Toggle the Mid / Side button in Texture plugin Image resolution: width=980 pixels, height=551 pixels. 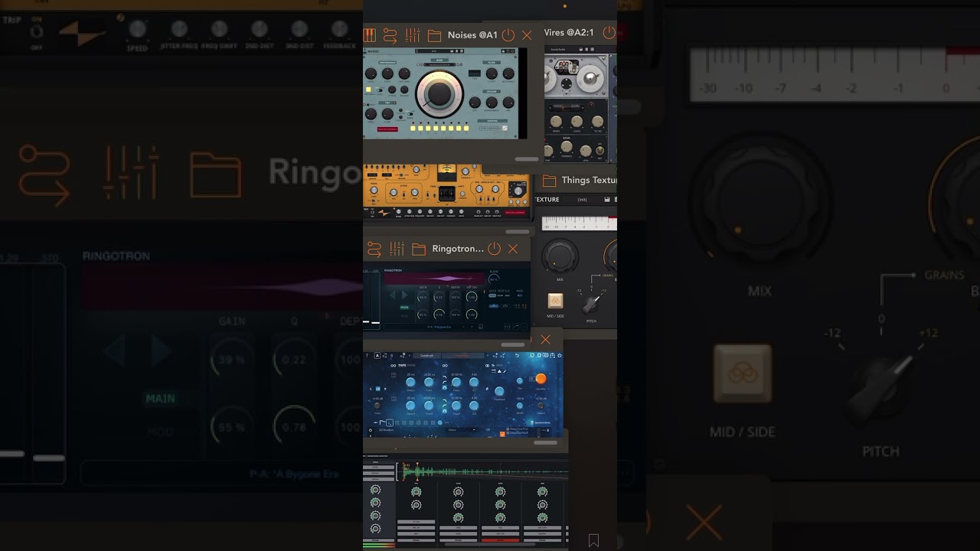click(555, 301)
